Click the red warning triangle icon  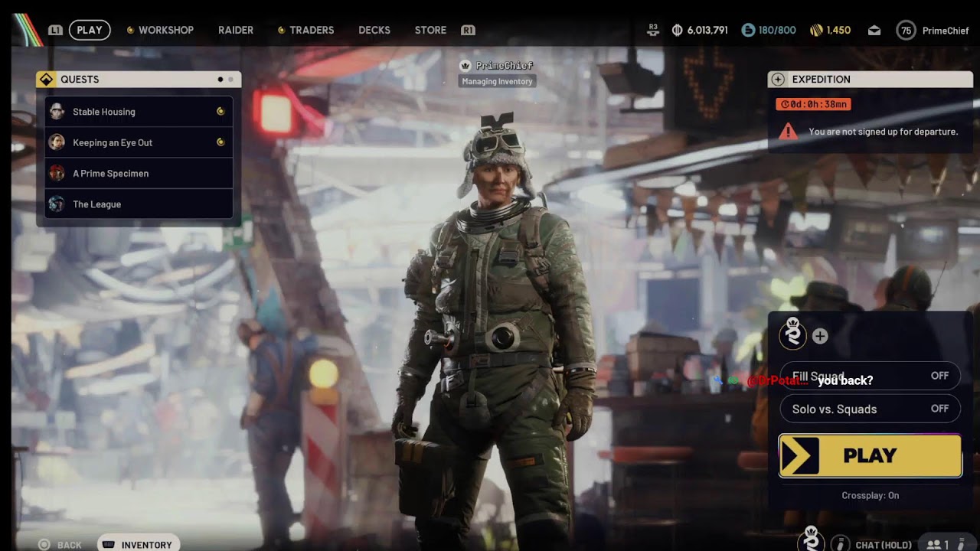[x=788, y=132]
